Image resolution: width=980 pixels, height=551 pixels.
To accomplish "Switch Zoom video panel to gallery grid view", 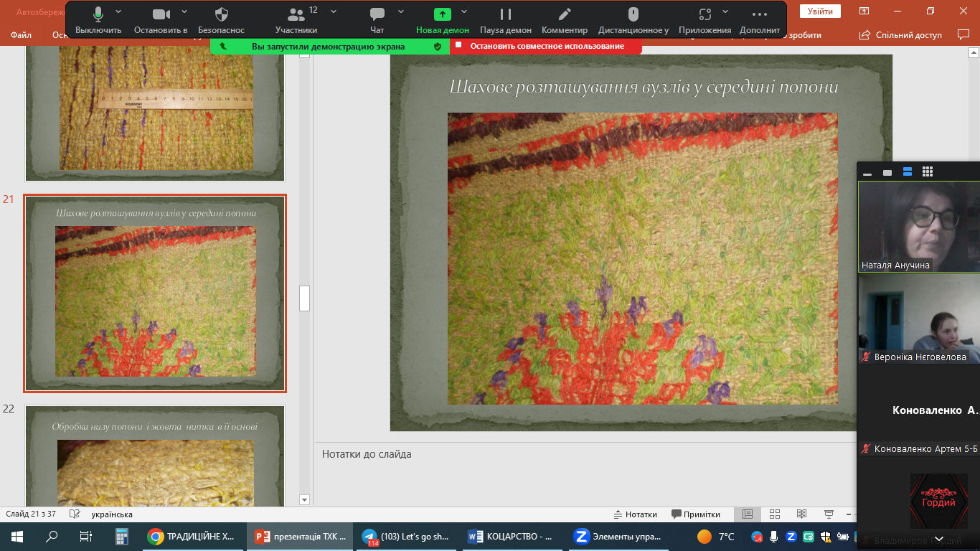I will point(928,172).
